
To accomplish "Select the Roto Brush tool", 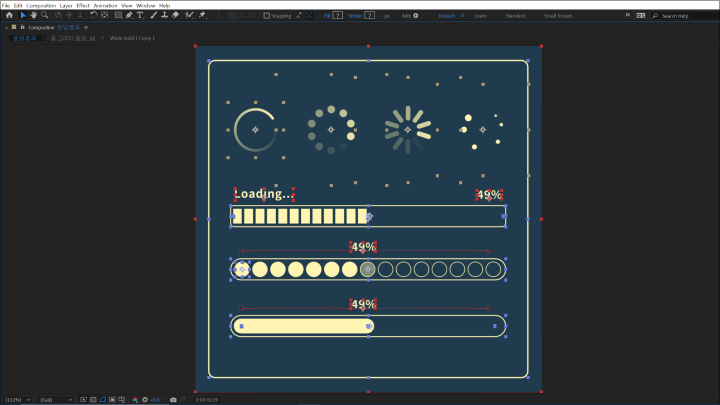I will [189, 15].
